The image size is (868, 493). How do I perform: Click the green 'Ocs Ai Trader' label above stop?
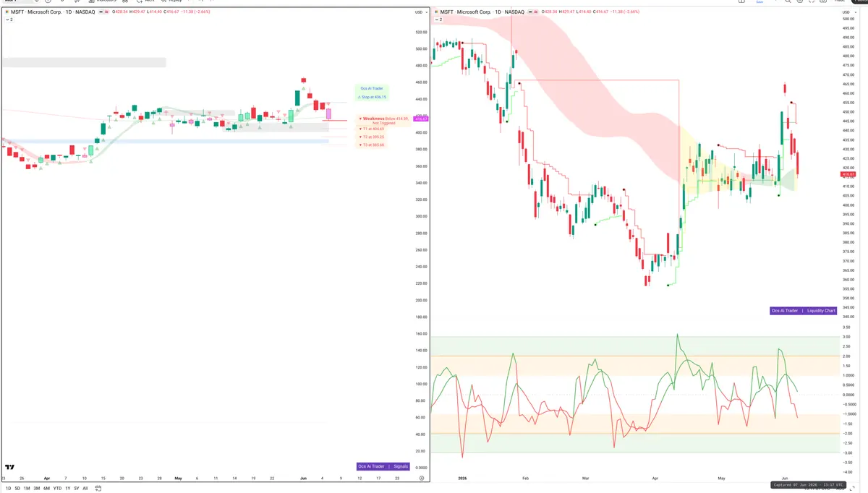[x=371, y=88]
